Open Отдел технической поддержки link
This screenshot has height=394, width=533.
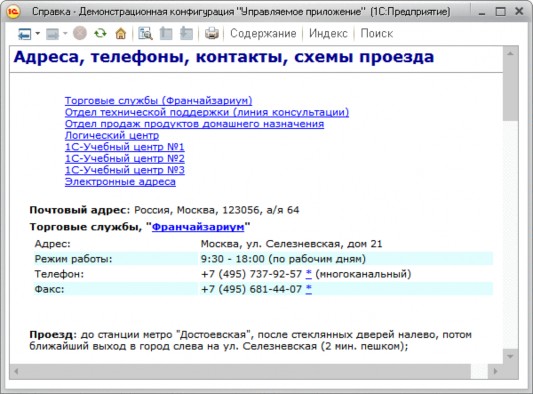[x=207, y=112]
